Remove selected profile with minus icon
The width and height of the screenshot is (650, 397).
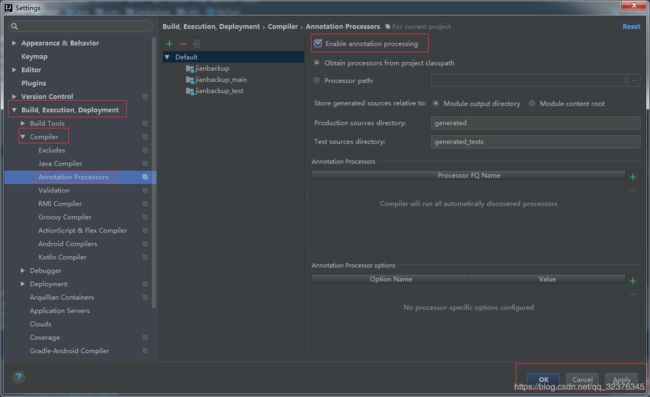tap(183, 44)
